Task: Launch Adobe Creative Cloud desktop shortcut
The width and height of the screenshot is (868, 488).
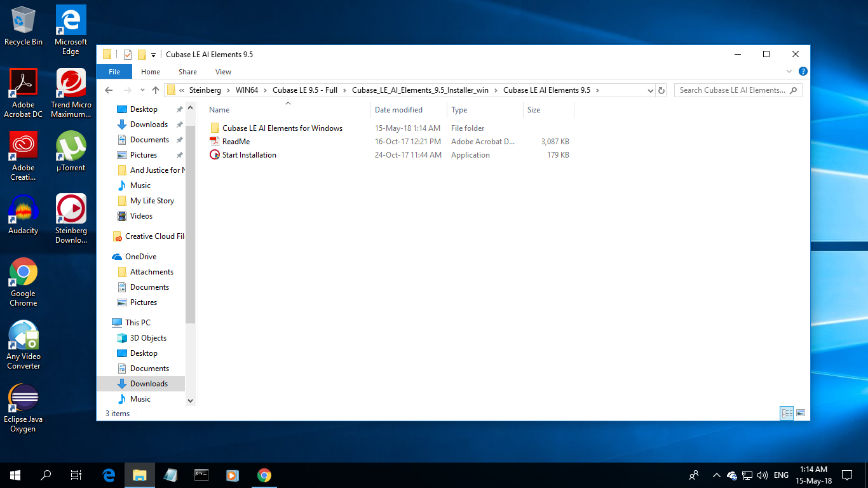Action: point(24,156)
